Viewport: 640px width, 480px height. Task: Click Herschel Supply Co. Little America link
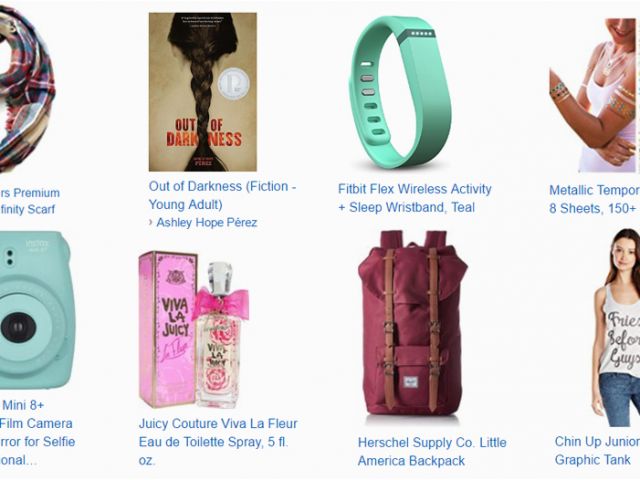pos(432,451)
